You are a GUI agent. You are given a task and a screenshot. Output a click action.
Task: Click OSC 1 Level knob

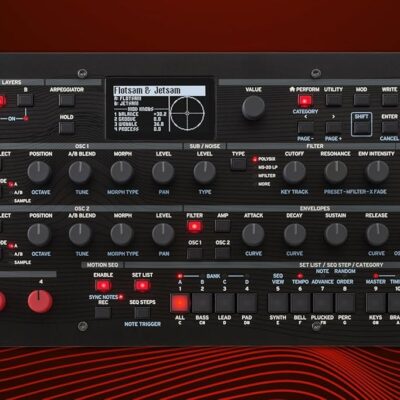point(163,172)
